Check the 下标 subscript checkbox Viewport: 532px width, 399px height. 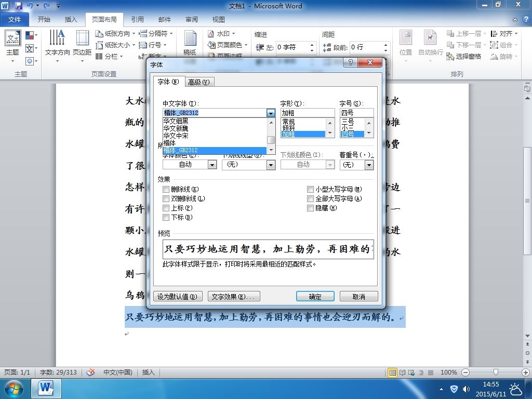166,217
